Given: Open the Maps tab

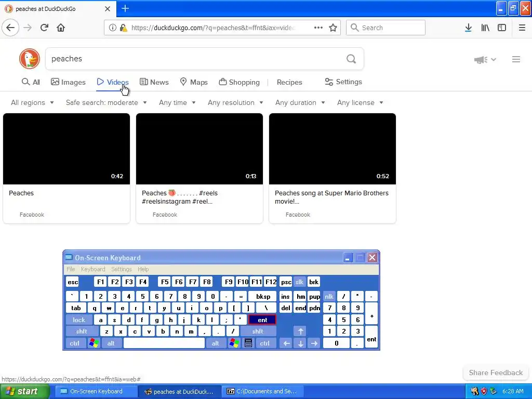Looking at the screenshot, I should point(194,82).
